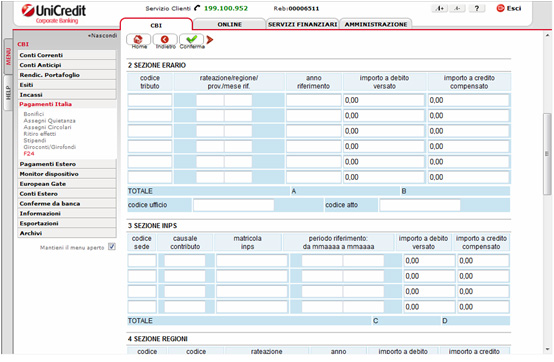The width and height of the screenshot is (554, 362).
Task: Open the Assegni Quietanza link
Action: pyautogui.click(x=49, y=120)
